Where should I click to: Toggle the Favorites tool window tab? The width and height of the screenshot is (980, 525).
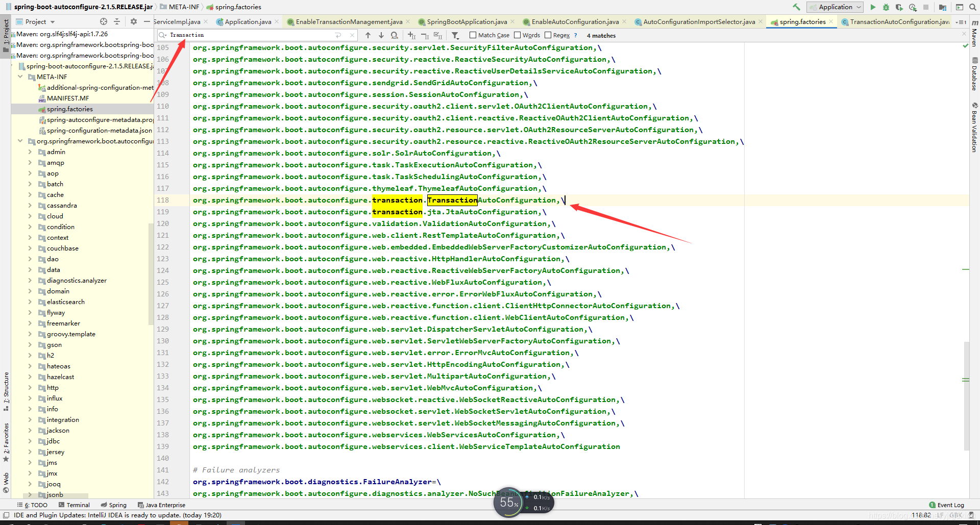6,442
